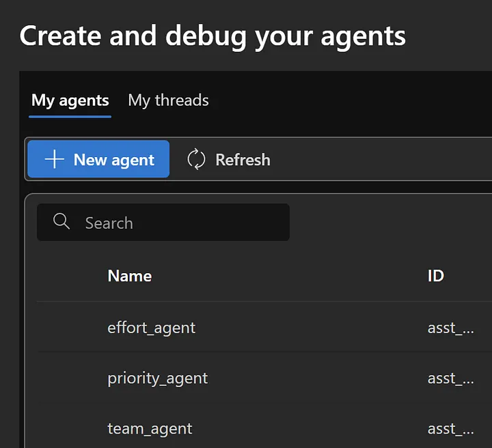Switch to the My agents tab
This screenshot has height=448, width=492.
tap(70, 100)
